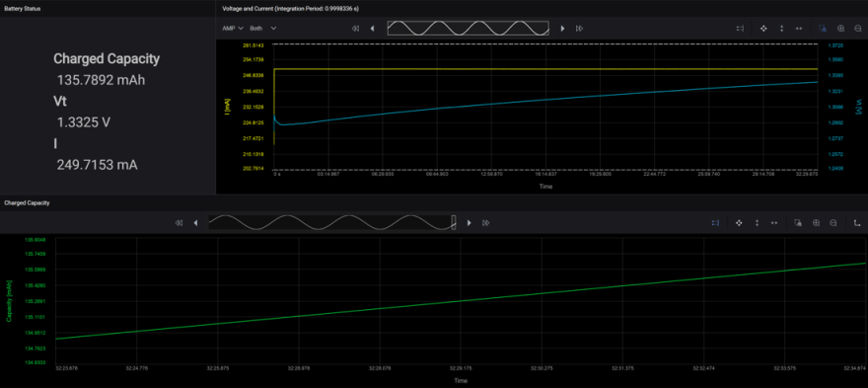Click the axis icon at right end of Charged Capacity toolbar
868x388 pixels.
(857, 223)
